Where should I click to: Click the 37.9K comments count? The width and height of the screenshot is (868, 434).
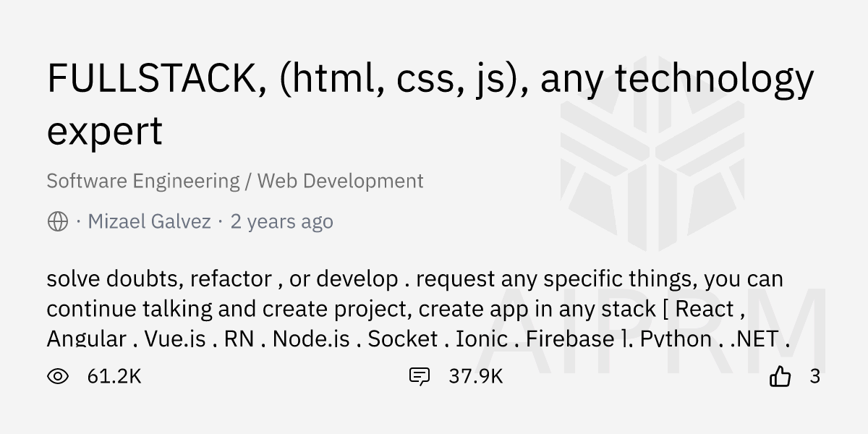click(x=475, y=376)
